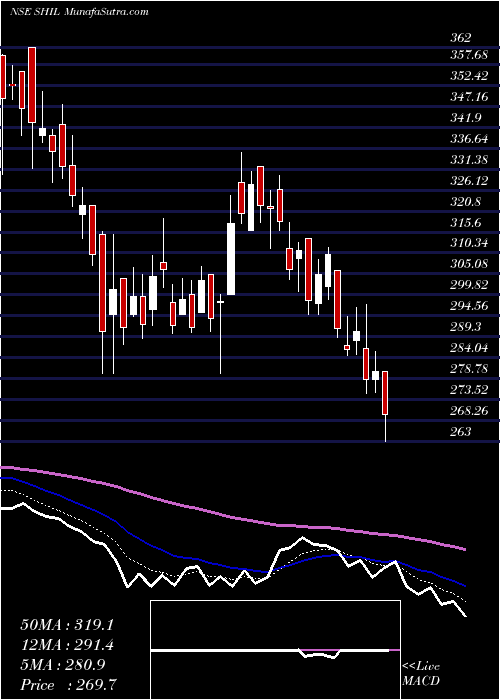500x700 pixels.
Task: Click the 315.6 price axis label
Action: [465, 222]
